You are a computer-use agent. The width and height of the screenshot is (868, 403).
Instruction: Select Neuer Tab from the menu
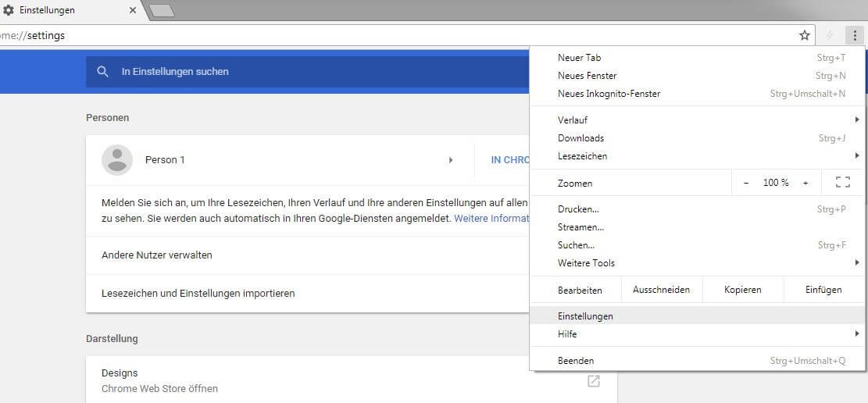698,58
